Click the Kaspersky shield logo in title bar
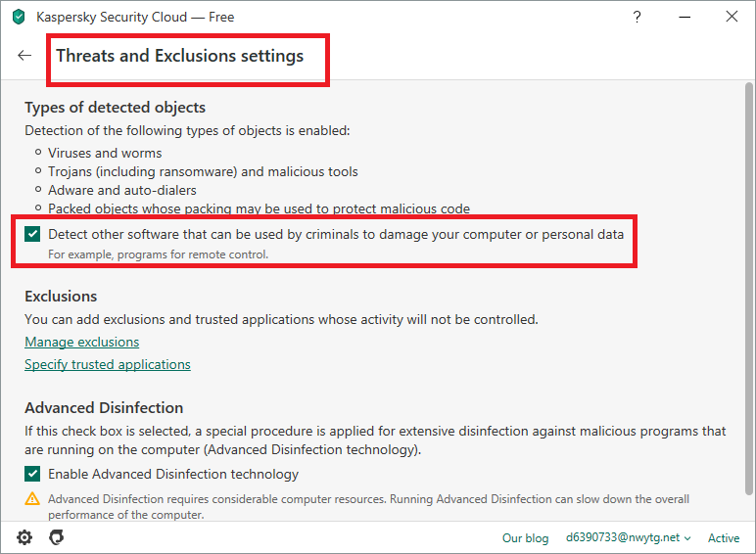 pyautogui.click(x=18, y=17)
